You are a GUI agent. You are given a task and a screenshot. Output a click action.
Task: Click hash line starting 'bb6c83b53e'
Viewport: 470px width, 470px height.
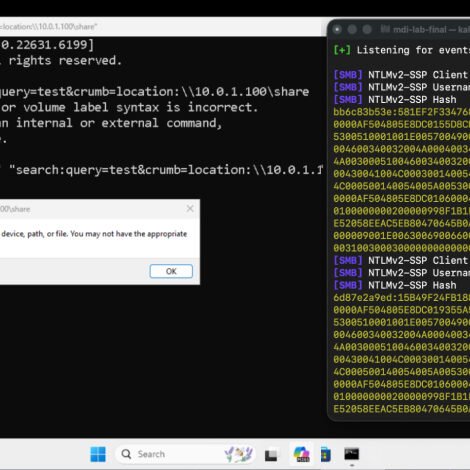click(402, 112)
